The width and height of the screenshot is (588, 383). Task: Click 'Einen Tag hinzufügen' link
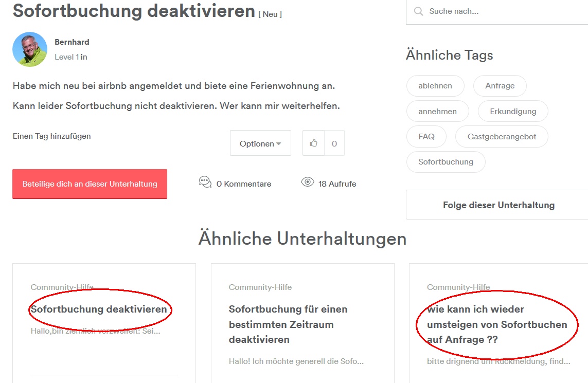click(51, 136)
